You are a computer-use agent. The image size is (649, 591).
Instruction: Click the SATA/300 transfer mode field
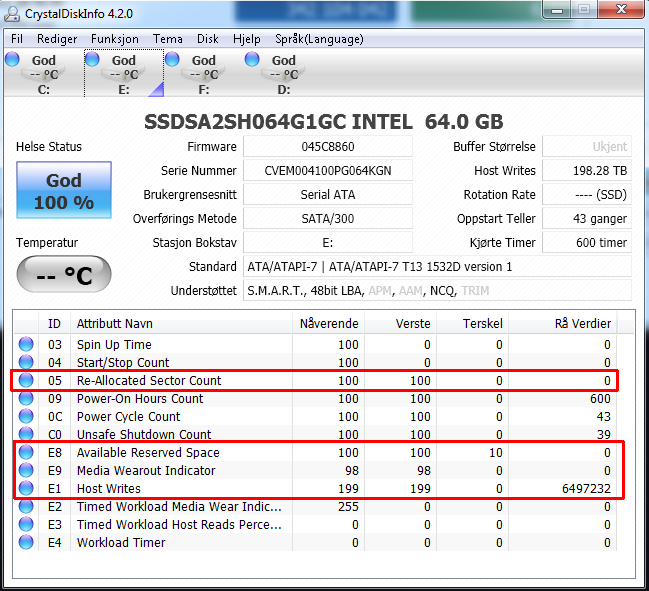point(328,219)
